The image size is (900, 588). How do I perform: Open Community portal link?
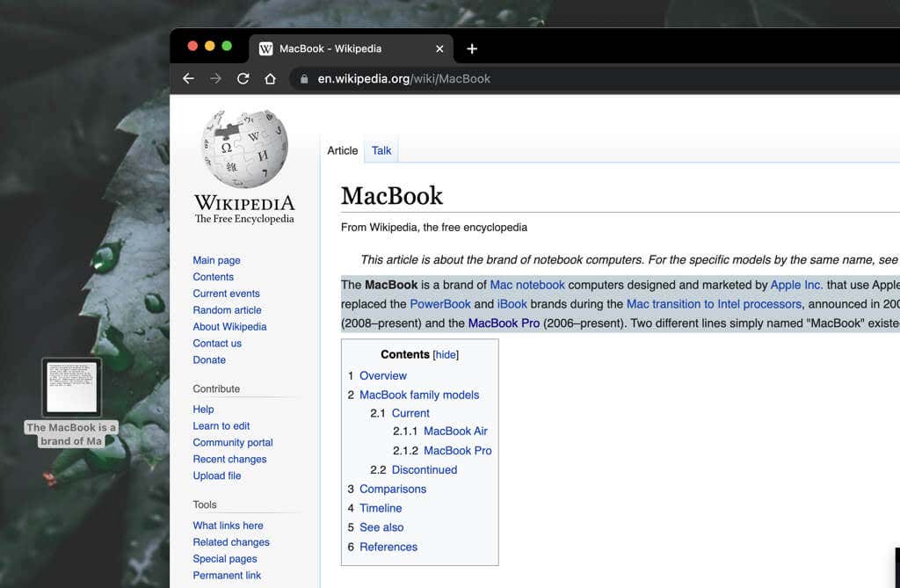[232, 443]
